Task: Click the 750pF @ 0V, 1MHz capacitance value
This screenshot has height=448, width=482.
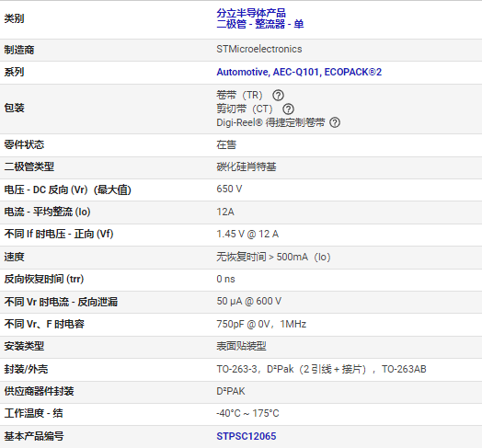Action: pos(261,324)
